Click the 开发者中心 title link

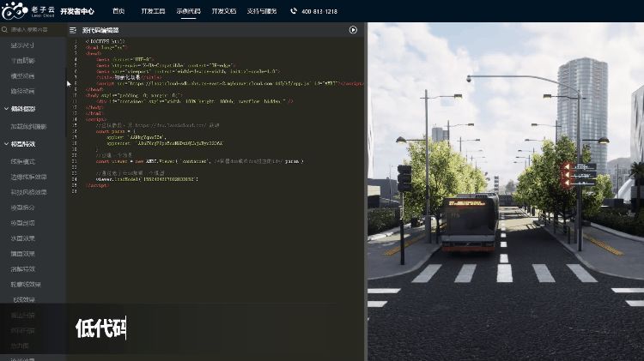pyautogui.click(x=77, y=11)
